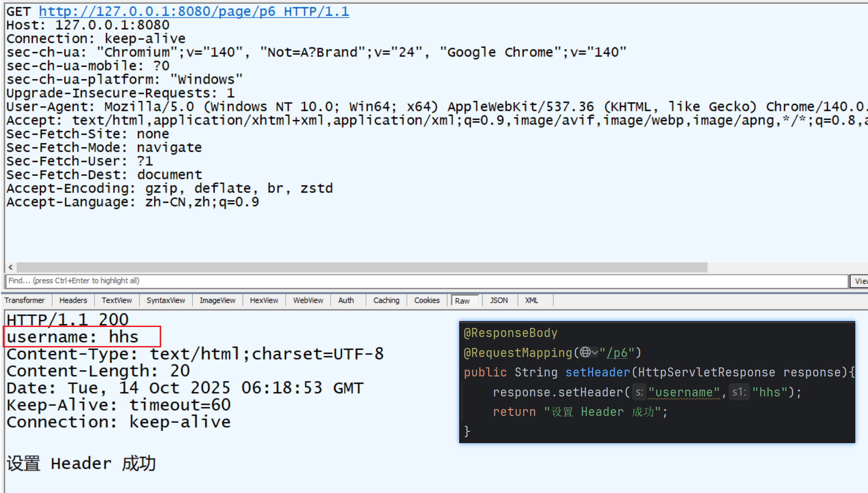Click the globe icon beside RequestMapping
The width and height of the screenshot is (868, 493).
pyautogui.click(x=585, y=352)
